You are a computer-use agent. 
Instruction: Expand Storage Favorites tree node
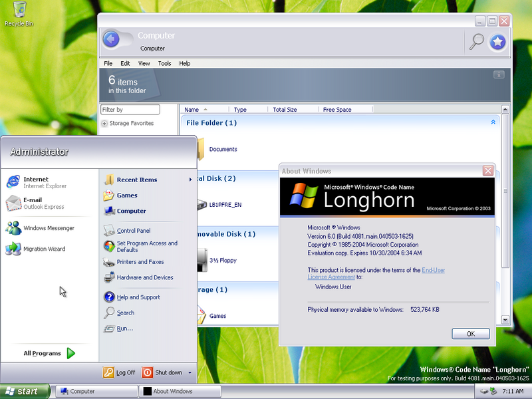coord(104,124)
